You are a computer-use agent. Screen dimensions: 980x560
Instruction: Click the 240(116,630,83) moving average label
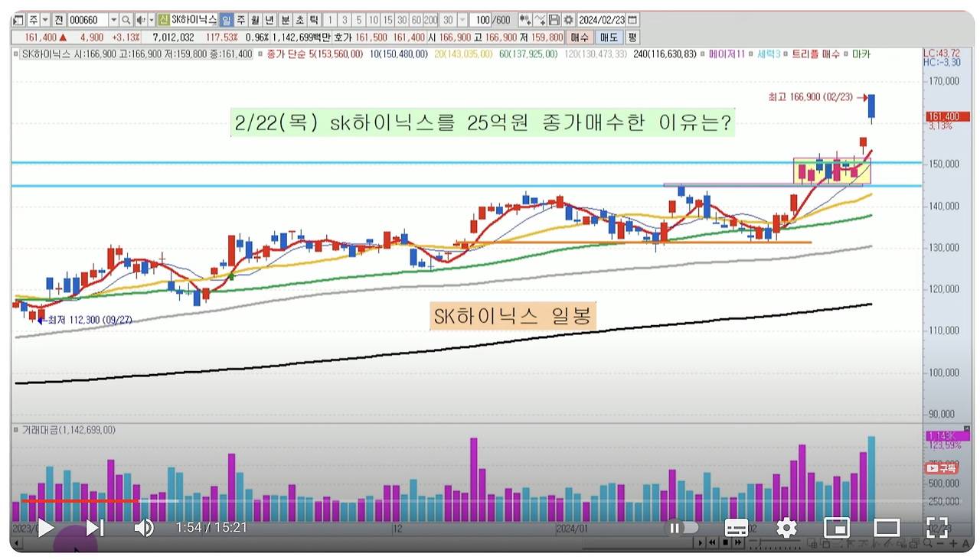[665, 54]
